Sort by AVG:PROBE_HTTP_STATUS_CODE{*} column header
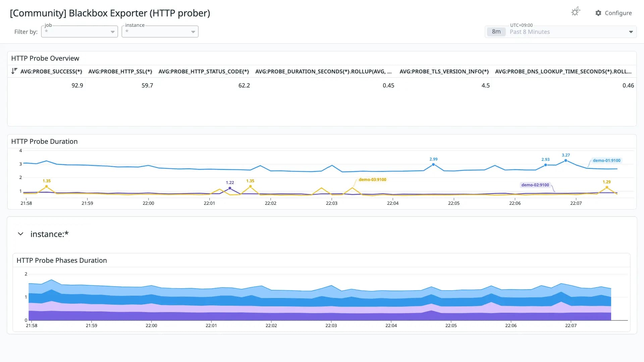This screenshot has width=644, height=362. click(204, 71)
